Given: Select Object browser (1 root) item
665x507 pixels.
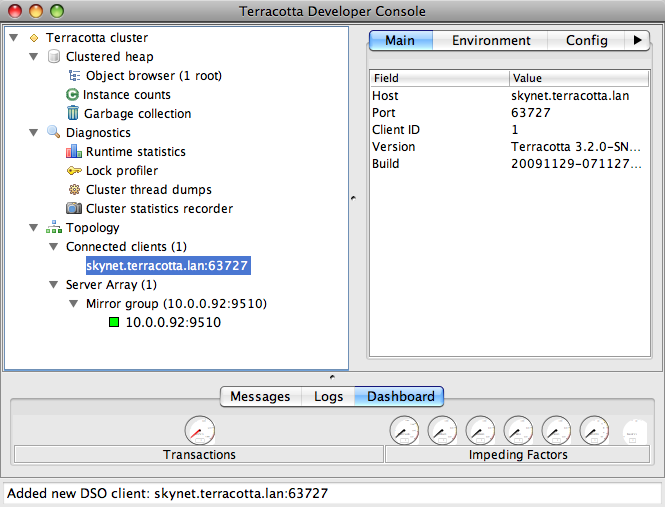Looking at the screenshot, I should 154,76.
